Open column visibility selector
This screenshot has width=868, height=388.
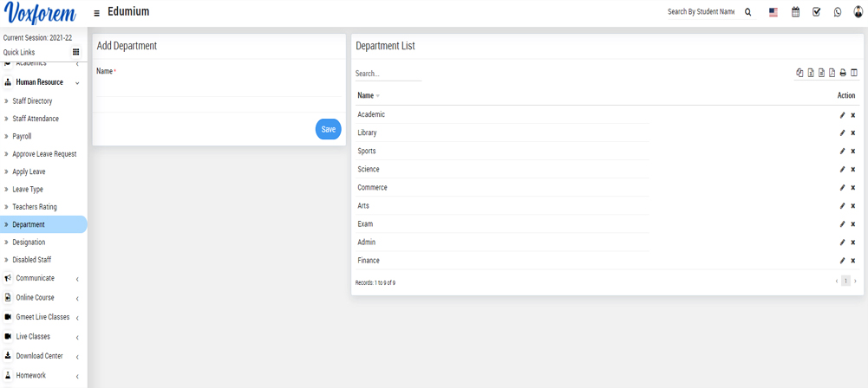coord(854,74)
